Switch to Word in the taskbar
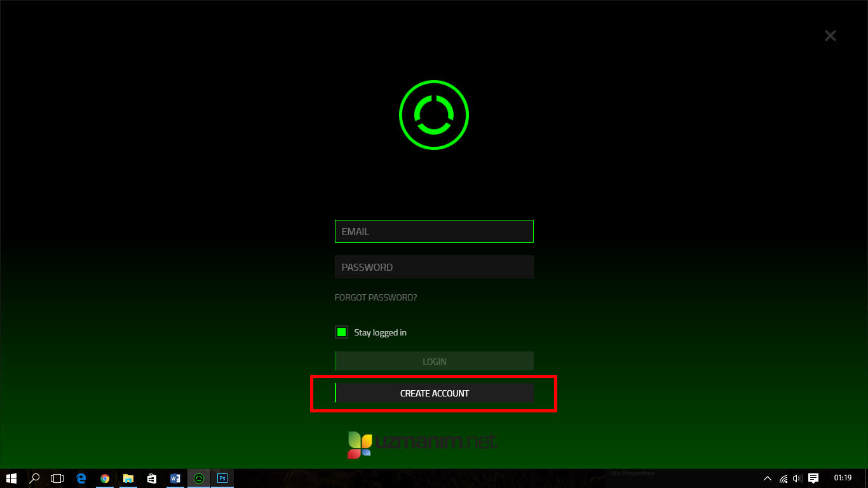 175,478
